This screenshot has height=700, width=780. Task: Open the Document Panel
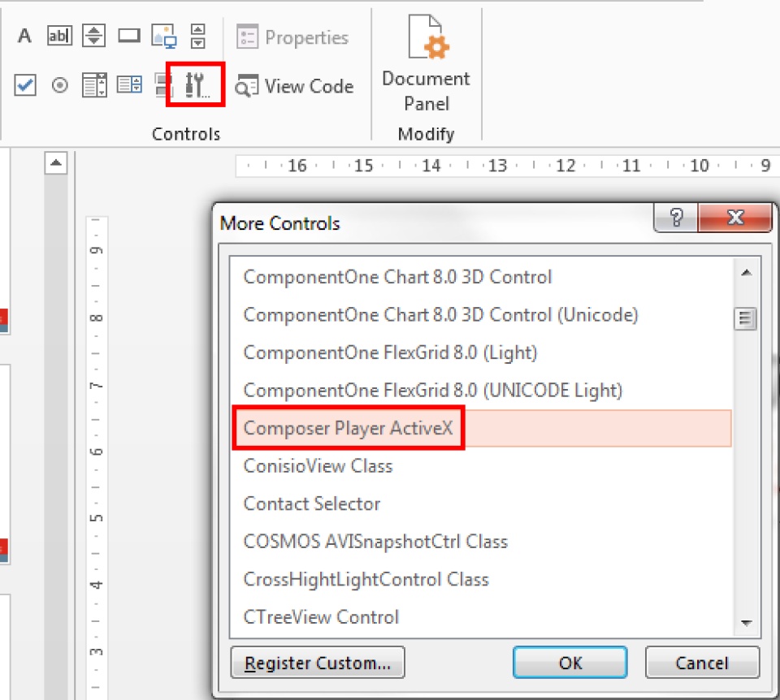427,63
